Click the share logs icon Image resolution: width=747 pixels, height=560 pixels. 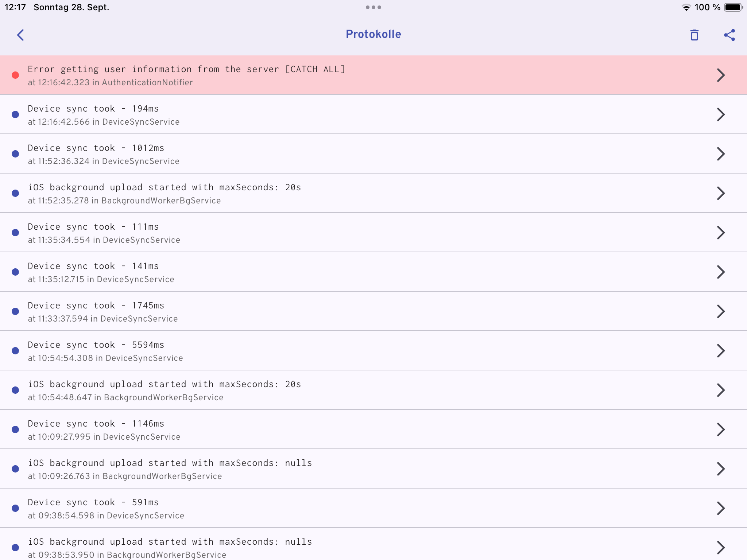729,35
